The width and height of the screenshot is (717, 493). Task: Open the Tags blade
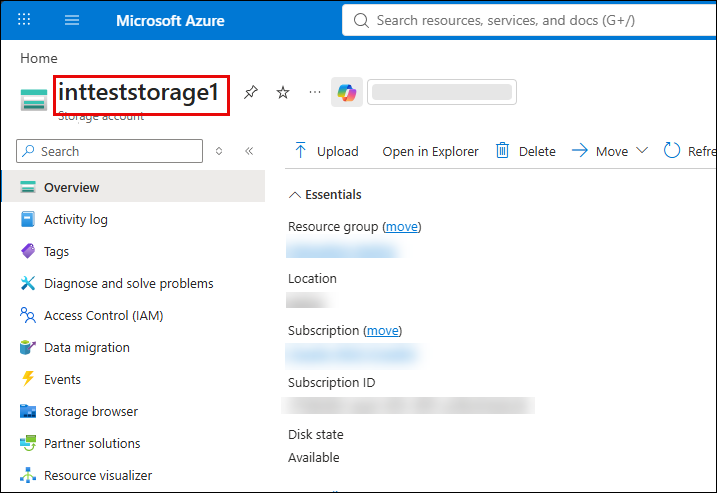pos(56,252)
